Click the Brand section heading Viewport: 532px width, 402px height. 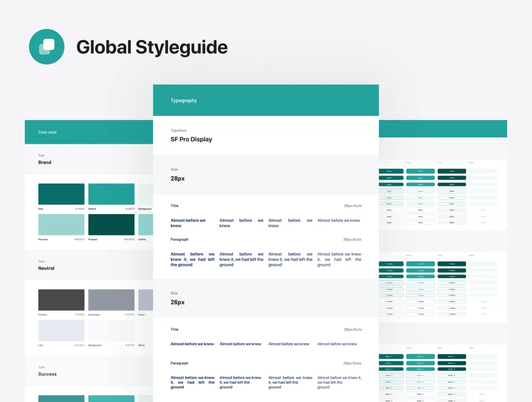(45, 162)
